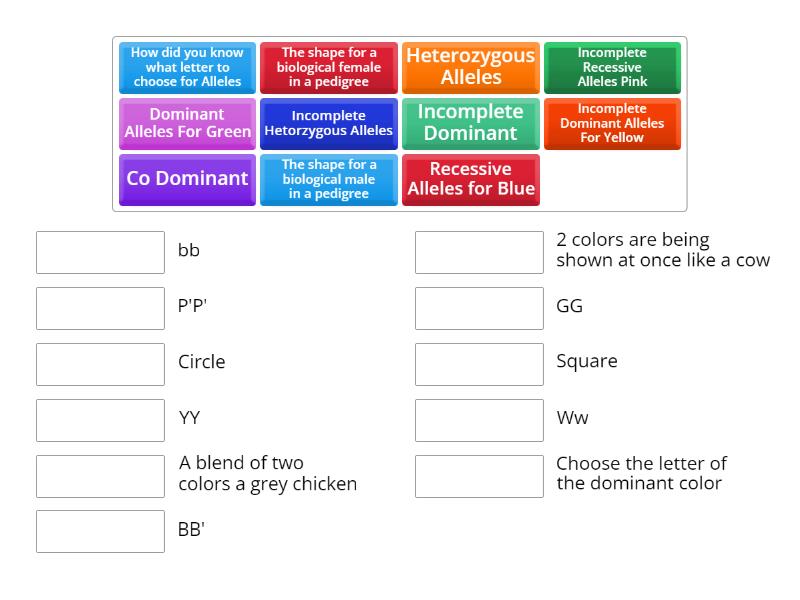The height and width of the screenshot is (600, 800).
Task: Select the Incomplete Recessive Alleles Pink tile
Action: (613, 67)
